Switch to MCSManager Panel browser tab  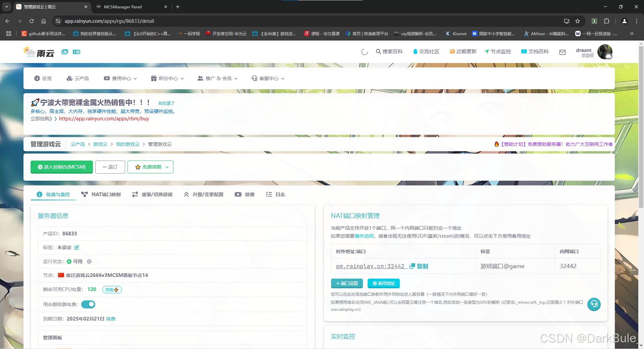click(x=131, y=7)
